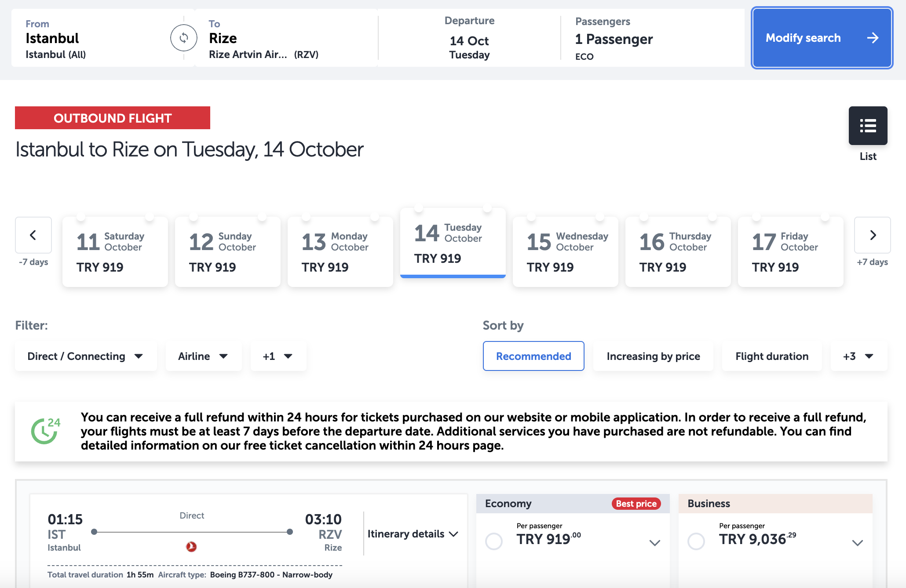
Task: Click the 24-hour refund clock icon
Action: 45,431
